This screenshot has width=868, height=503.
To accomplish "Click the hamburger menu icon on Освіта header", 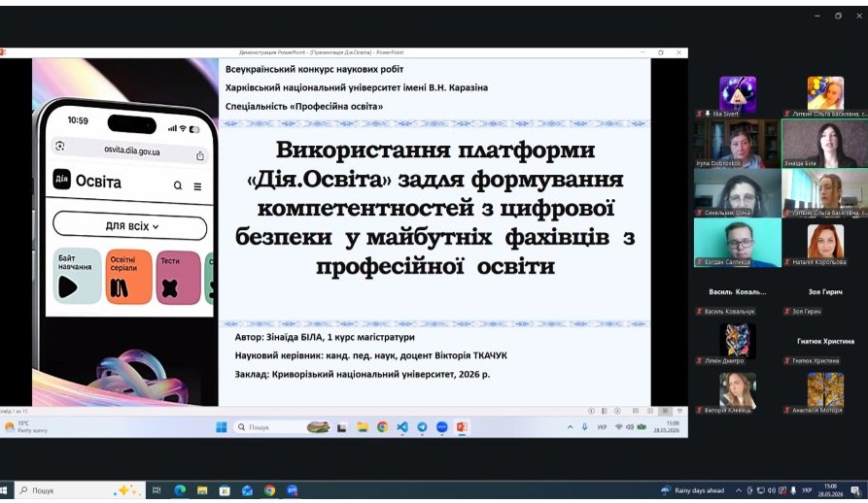I will 197,186.
